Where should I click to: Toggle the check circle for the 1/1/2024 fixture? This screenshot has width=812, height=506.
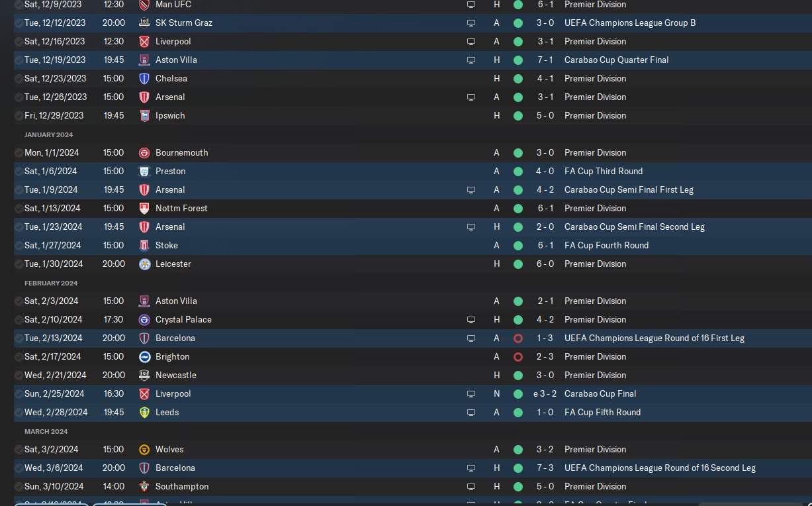pos(19,152)
